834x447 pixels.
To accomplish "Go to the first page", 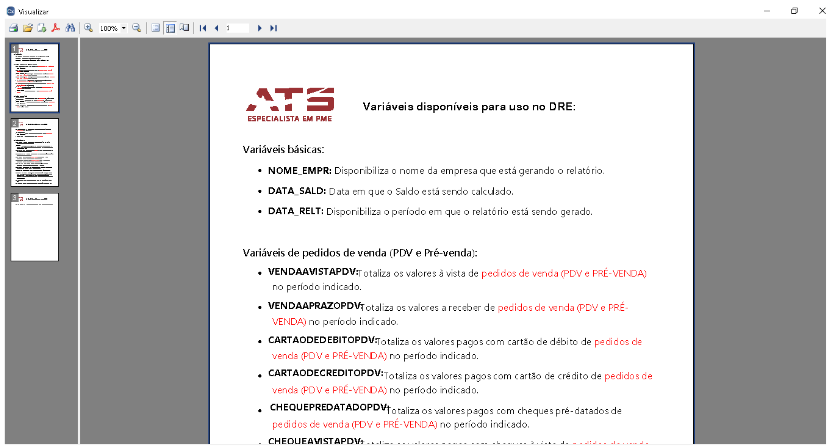I will click(x=203, y=28).
